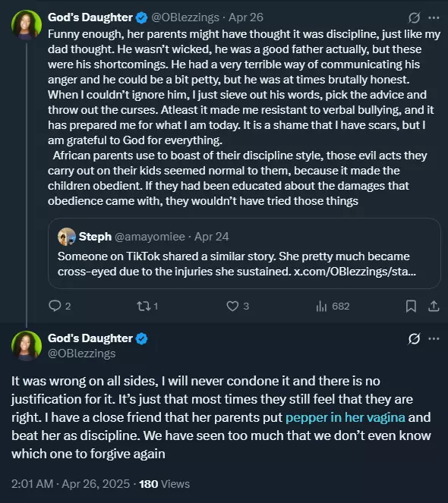
Task: Follow the 'pepper in her vagina' highlighted link
Action: [345, 417]
